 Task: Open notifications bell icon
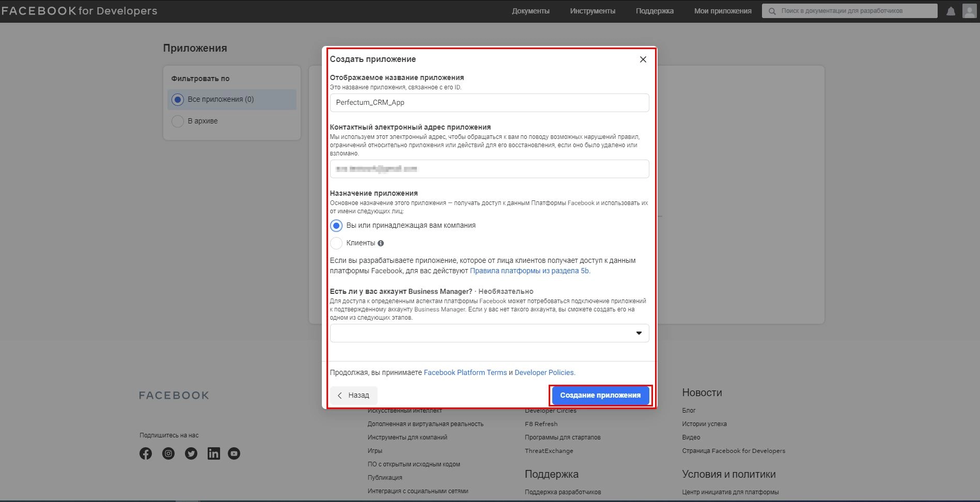[951, 11]
